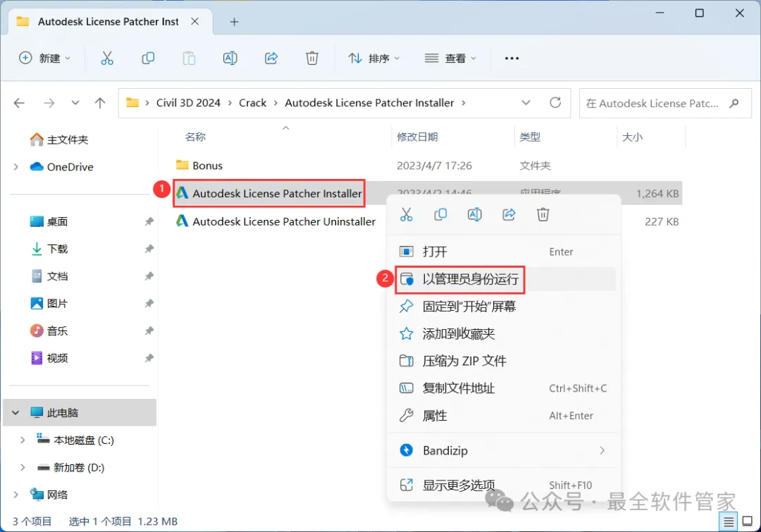Open the three-dot more options menu
The width and height of the screenshot is (761, 532).
(x=512, y=58)
